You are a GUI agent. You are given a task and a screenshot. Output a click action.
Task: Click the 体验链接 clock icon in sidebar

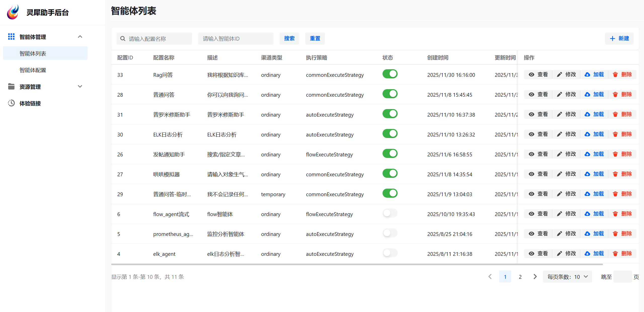click(x=11, y=103)
